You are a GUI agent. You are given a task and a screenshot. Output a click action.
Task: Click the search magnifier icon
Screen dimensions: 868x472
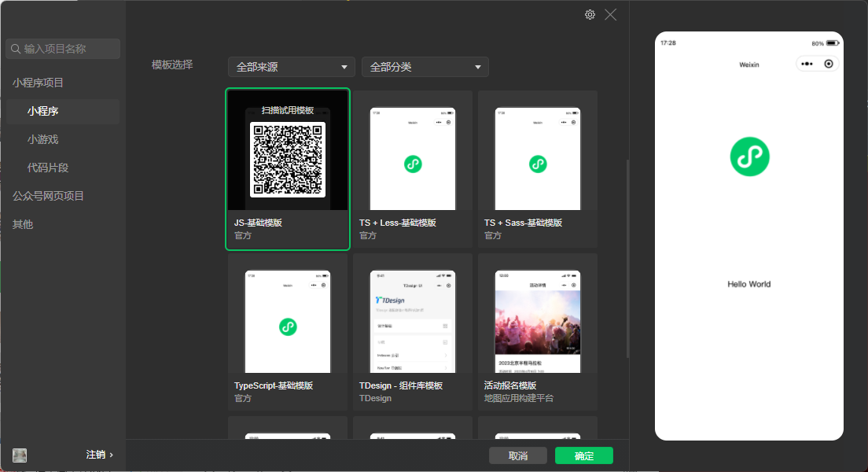16,49
